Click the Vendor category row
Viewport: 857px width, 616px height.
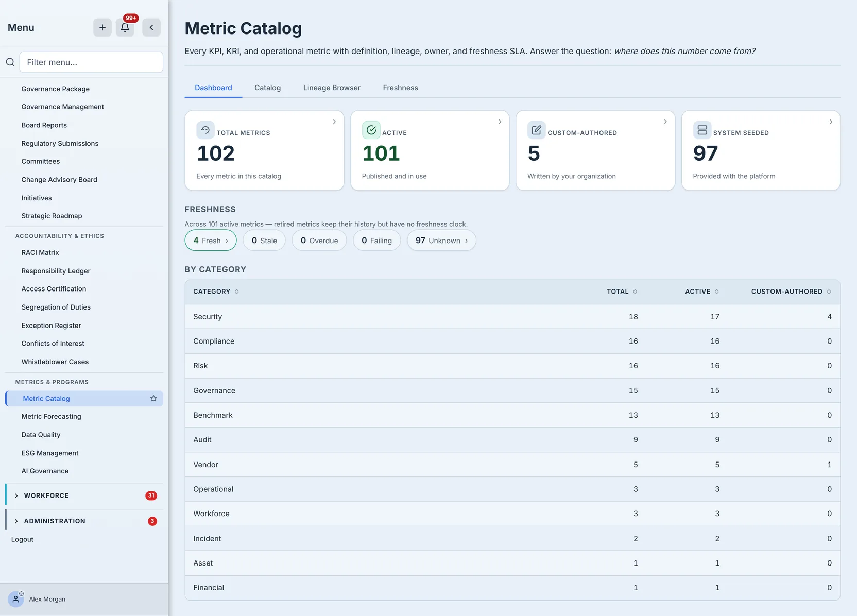[x=512, y=465]
